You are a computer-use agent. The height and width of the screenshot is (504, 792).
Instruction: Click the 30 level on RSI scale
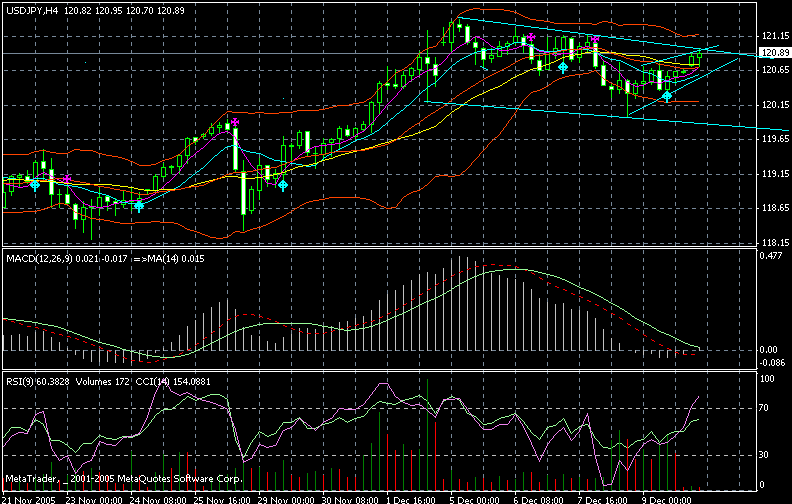coord(765,455)
